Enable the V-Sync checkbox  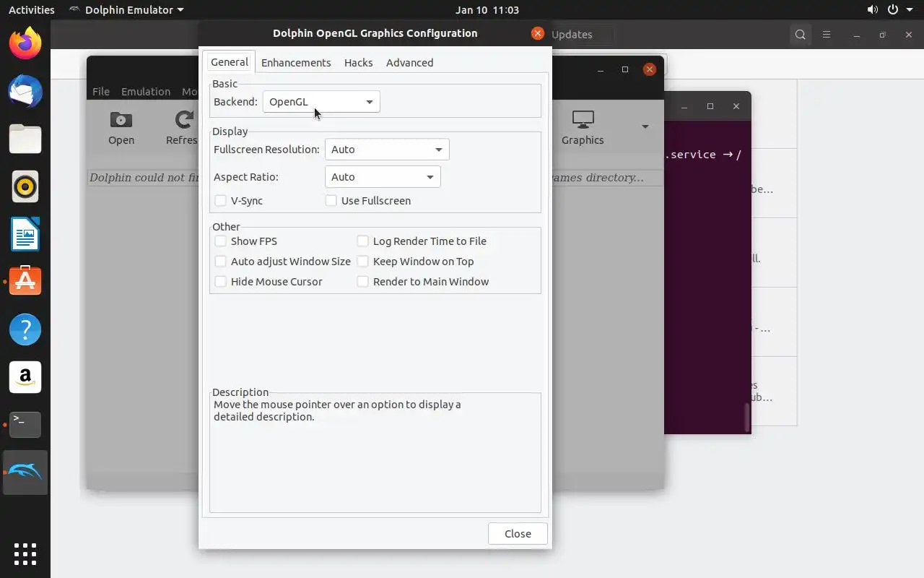pyautogui.click(x=221, y=201)
